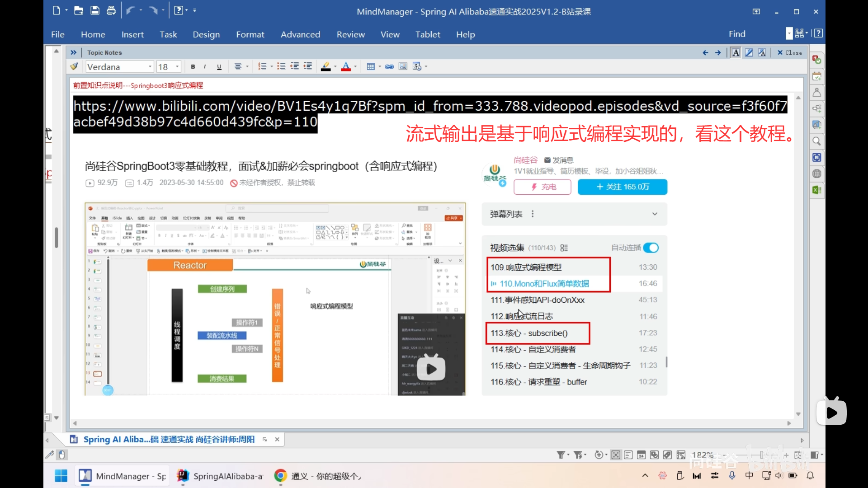Open IntelliJ SpringAIAlibaba in Windows taskbar

(220, 476)
